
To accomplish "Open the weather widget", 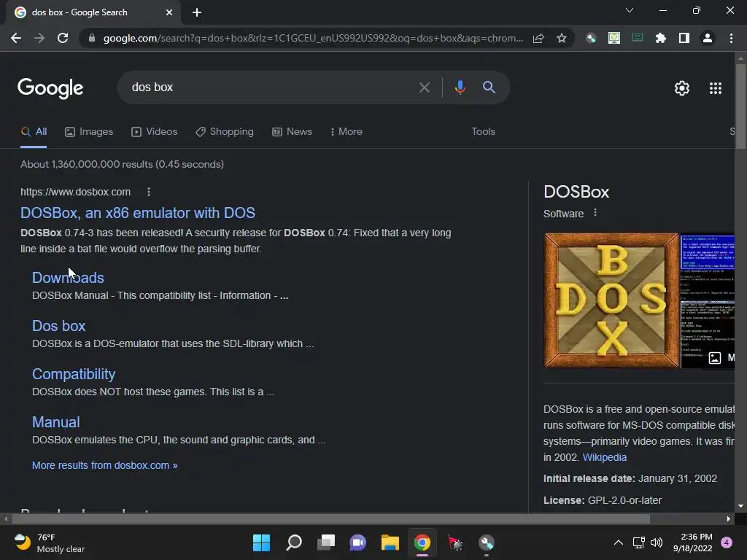I will tap(49, 542).
